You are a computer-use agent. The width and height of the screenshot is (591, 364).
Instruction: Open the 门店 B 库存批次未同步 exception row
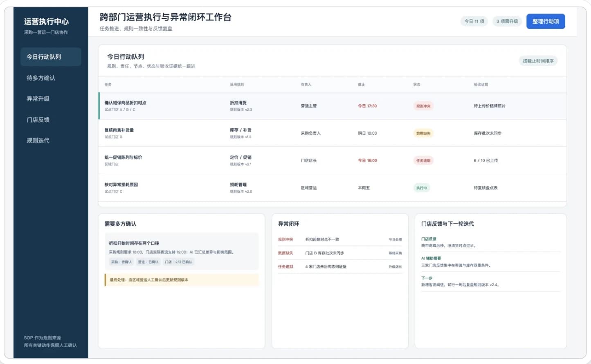[340, 253]
